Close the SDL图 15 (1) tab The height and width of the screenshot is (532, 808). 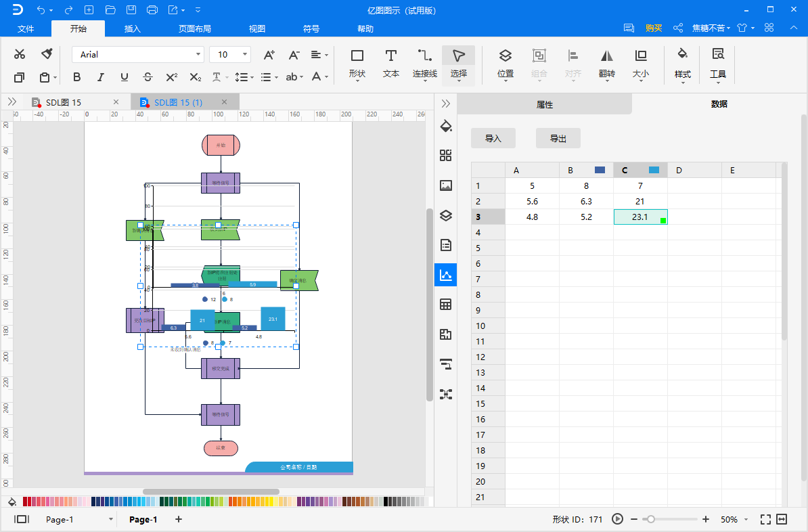[x=224, y=102]
